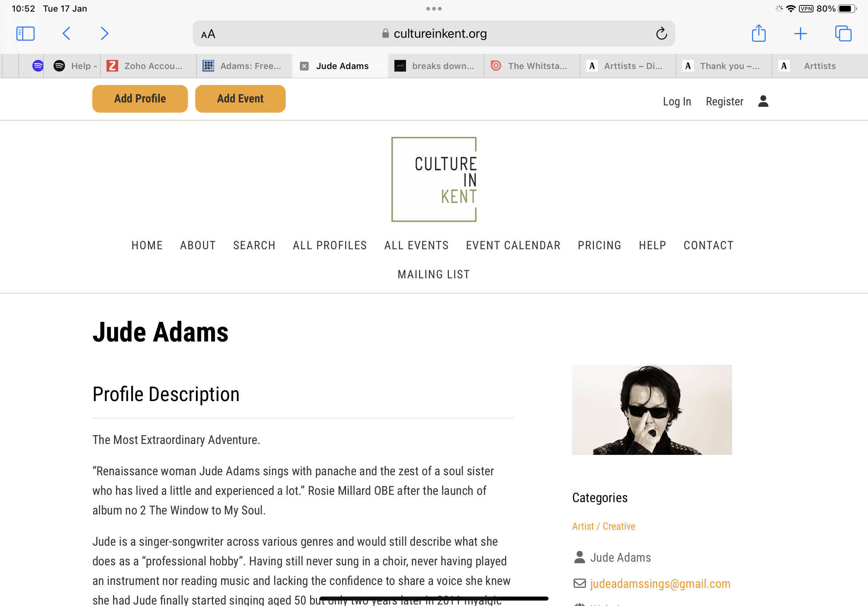Viewport: 868px width, 606px height.
Task: Click the user account silhouette icon
Action: [763, 101]
